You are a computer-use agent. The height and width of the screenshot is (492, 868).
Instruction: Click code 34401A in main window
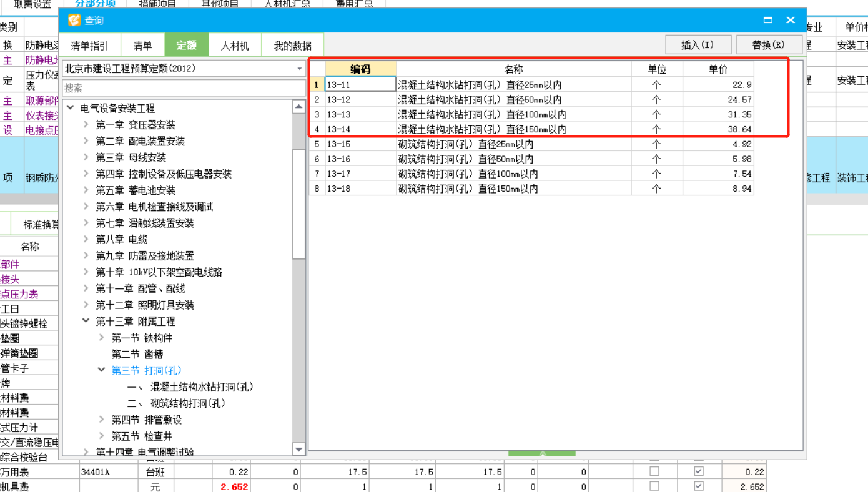click(x=95, y=472)
